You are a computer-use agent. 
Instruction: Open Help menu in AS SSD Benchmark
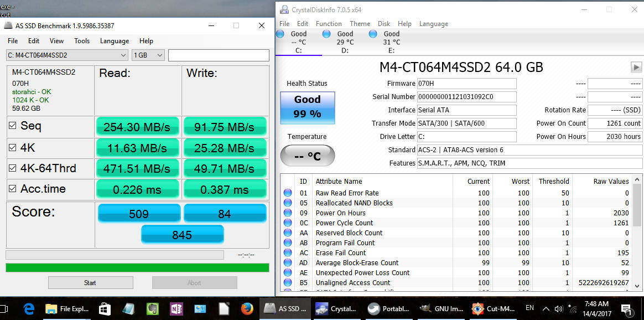[x=146, y=40]
